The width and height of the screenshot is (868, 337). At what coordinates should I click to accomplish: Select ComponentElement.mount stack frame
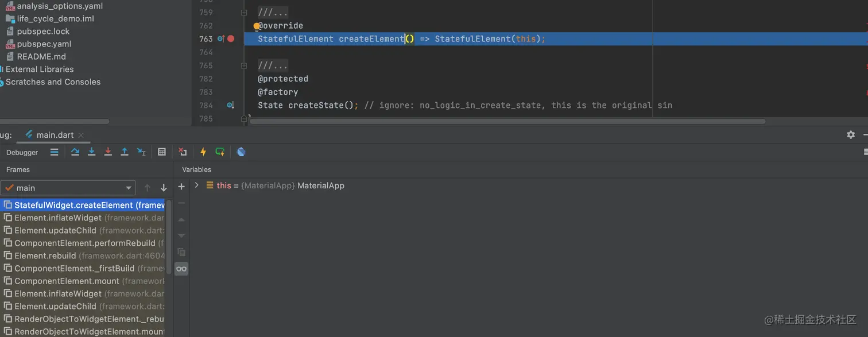click(83, 281)
